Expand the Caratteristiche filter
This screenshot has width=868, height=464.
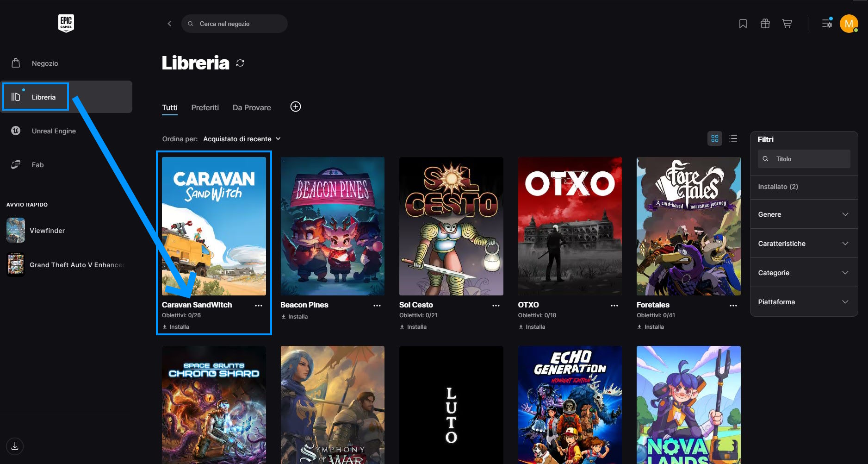click(804, 244)
